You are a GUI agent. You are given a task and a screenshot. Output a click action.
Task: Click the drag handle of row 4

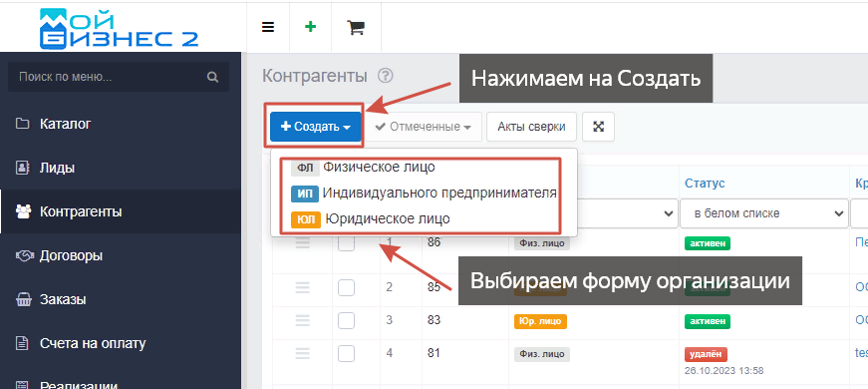302,353
